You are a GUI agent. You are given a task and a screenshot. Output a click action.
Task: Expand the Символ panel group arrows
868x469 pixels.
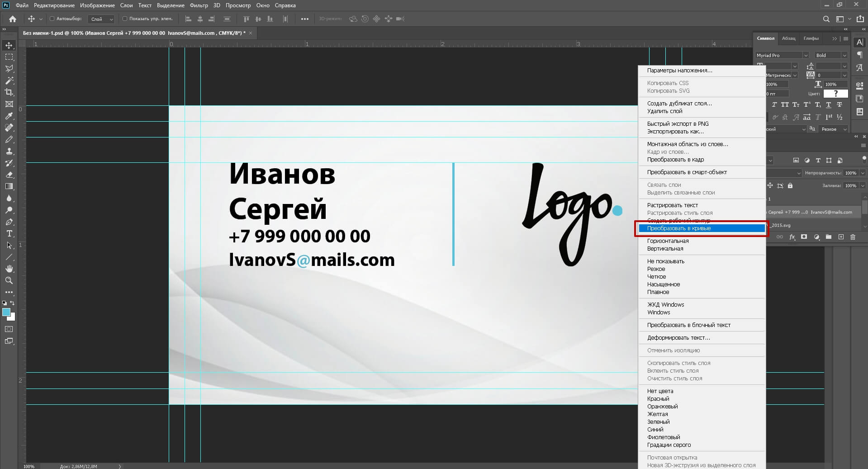click(x=835, y=38)
